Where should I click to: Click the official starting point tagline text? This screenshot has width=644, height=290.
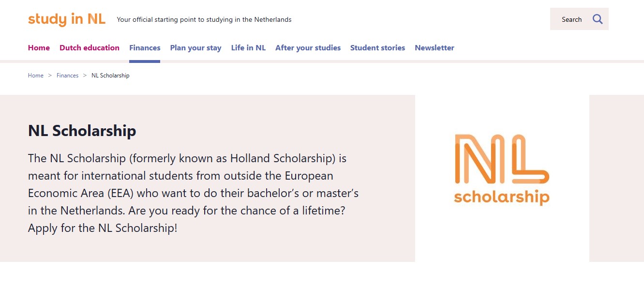pos(204,20)
